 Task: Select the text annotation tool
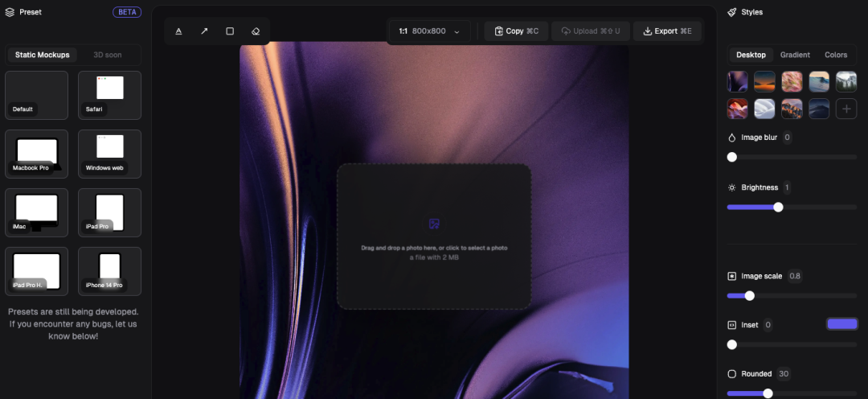(x=178, y=31)
